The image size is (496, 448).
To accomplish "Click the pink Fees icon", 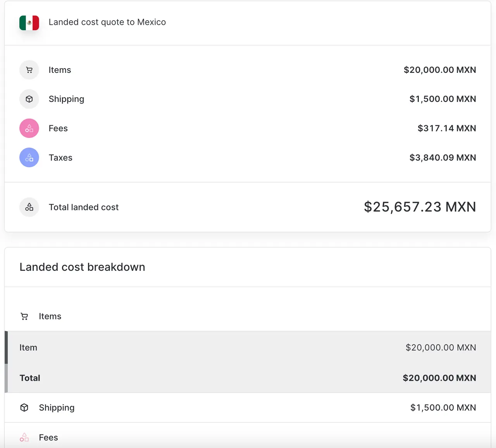I will click(x=29, y=128).
